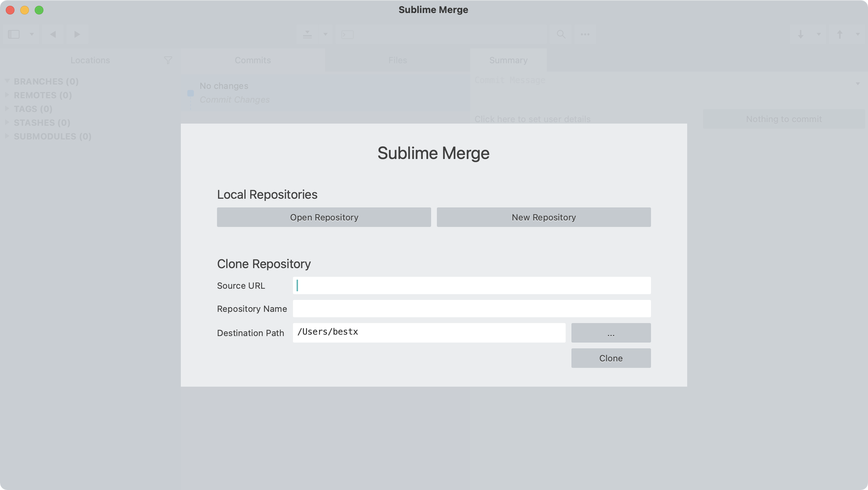Click the Open Repository button
868x490 pixels.
[x=324, y=217]
